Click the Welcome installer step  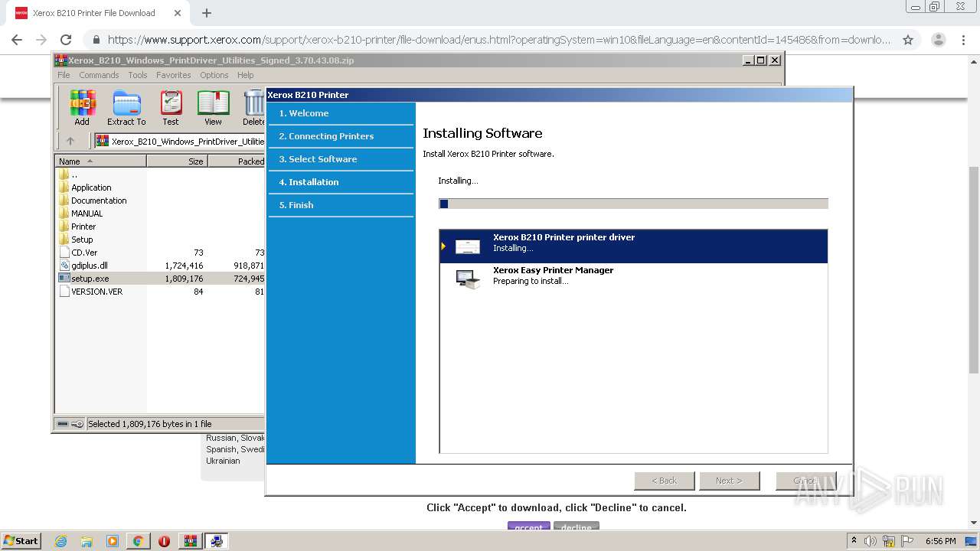click(x=341, y=113)
